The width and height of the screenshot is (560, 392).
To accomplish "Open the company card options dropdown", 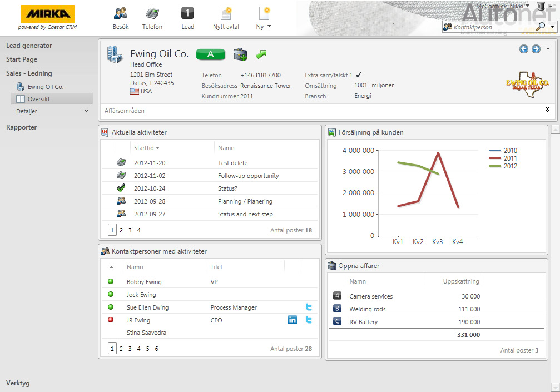I will click(x=548, y=49).
